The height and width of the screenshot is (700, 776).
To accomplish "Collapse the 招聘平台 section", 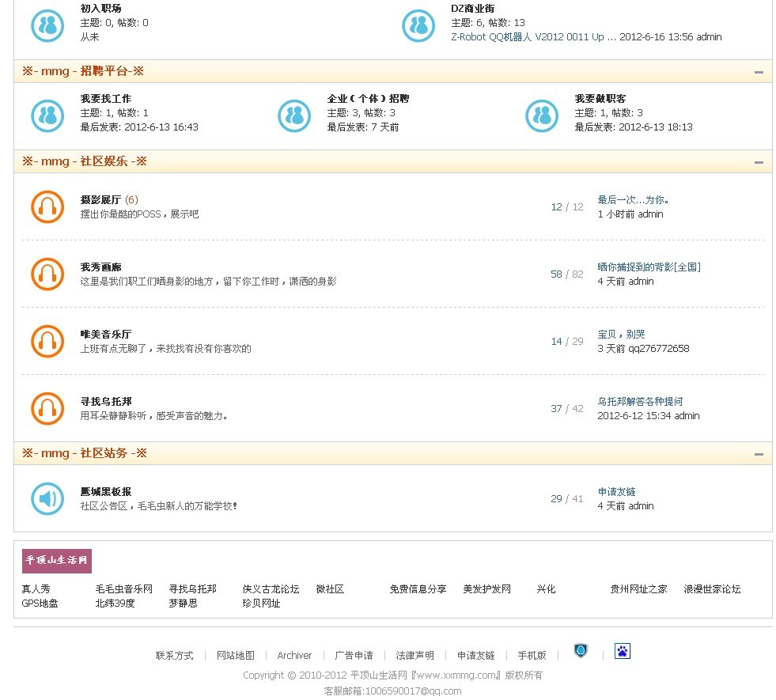I will (759, 72).
